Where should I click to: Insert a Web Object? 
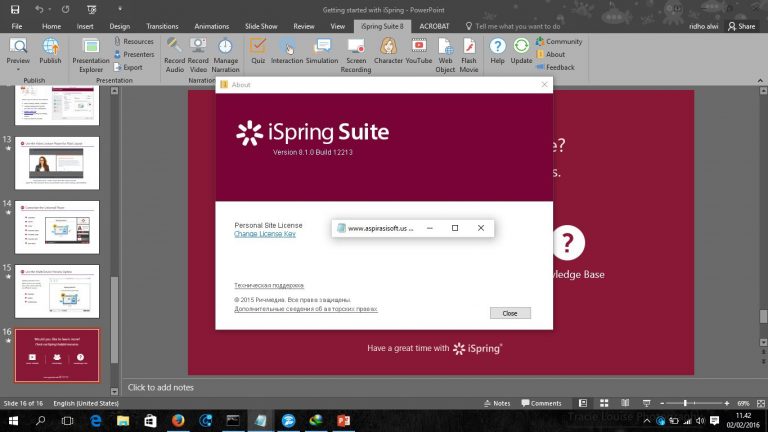445,55
